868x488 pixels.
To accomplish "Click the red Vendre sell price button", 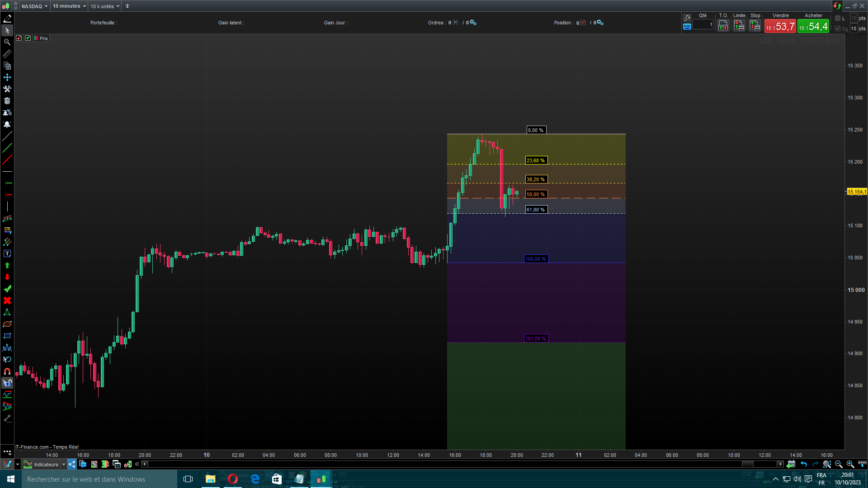I will pyautogui.click(x=780, y=26).
